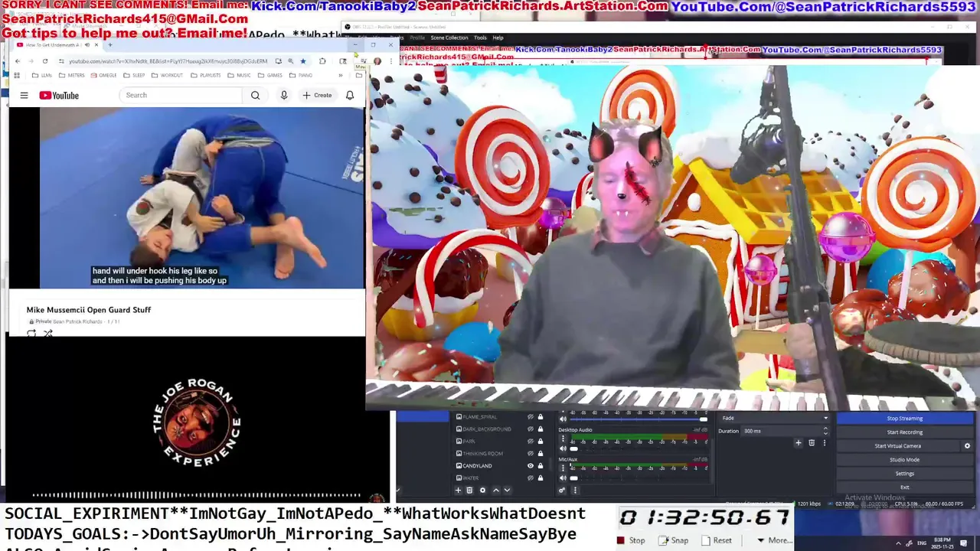Open a new Chrome tab
980x551 pixels.
[x=110, y=45]
